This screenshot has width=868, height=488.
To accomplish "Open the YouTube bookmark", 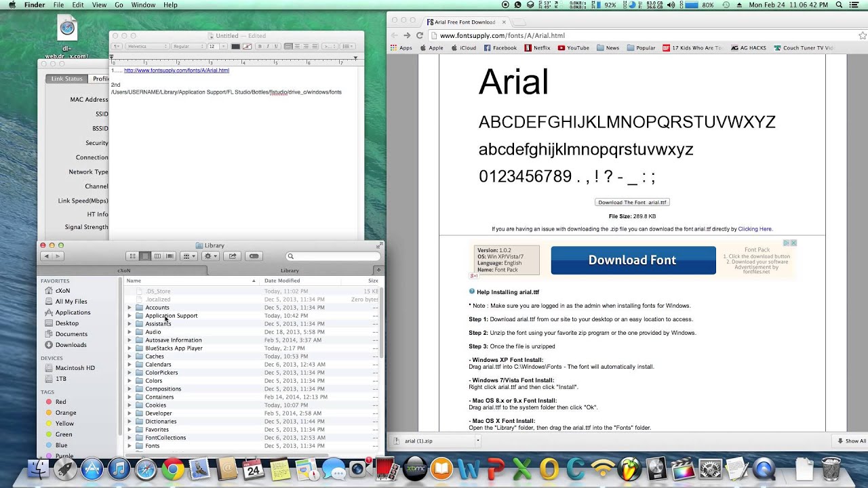I will coord(573,48).
